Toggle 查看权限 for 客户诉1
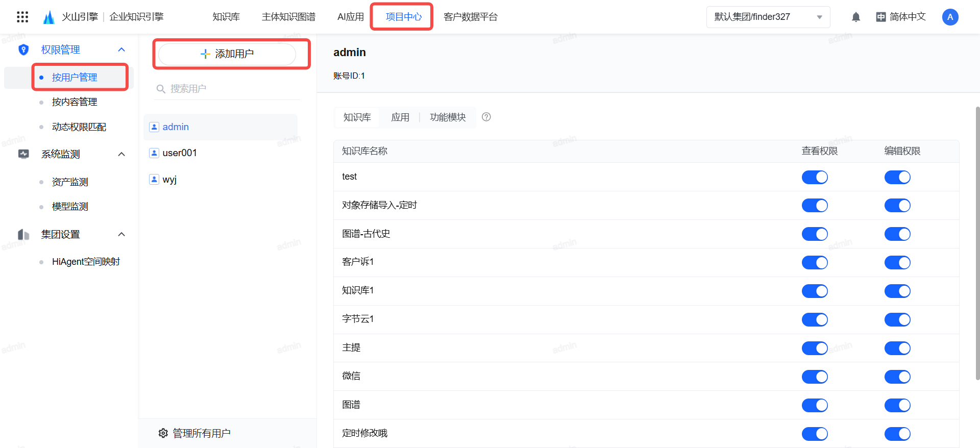This screenshot has width=980, height=448. [815, 263]
